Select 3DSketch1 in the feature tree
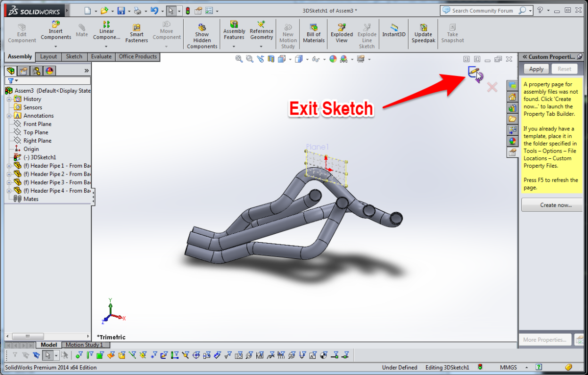 43,157
